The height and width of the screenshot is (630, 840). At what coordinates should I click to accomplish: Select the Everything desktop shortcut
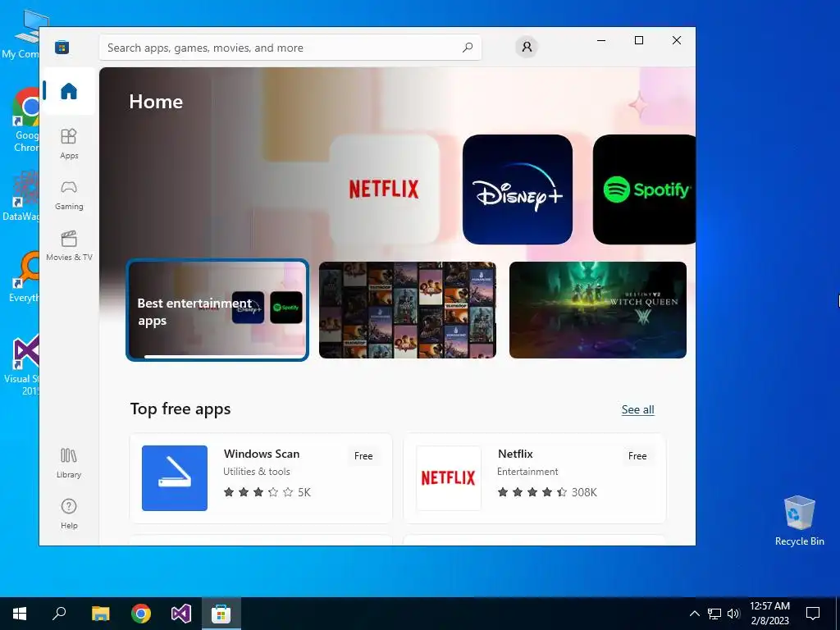[24, 277]
